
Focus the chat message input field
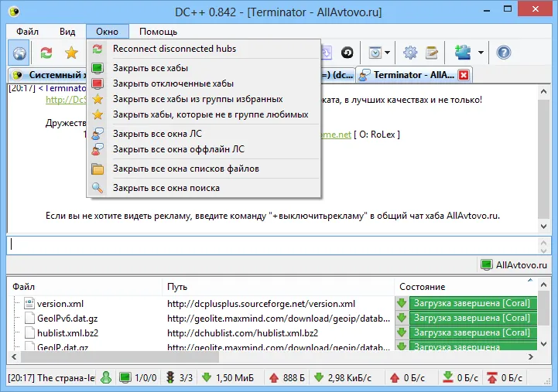pyautogui.click(x=272, y=244)
